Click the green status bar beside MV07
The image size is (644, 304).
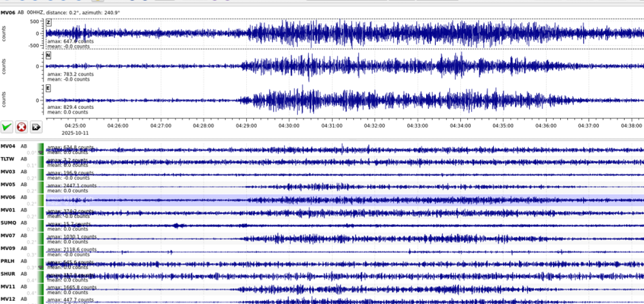pos(40,238)
